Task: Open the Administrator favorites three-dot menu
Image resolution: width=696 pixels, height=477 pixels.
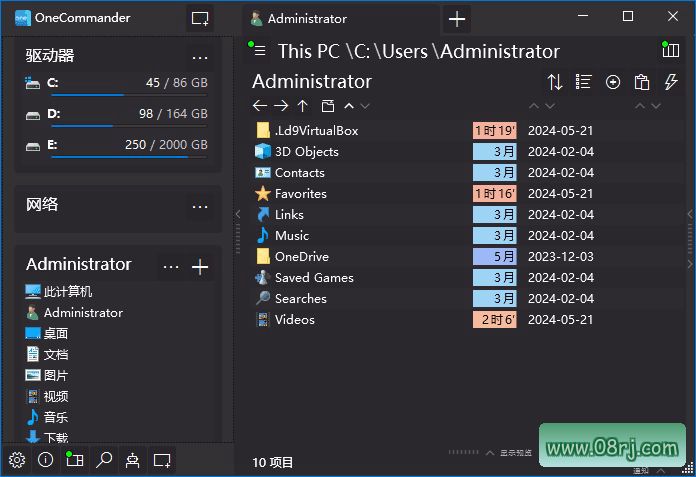Action: tap(171, 267)
